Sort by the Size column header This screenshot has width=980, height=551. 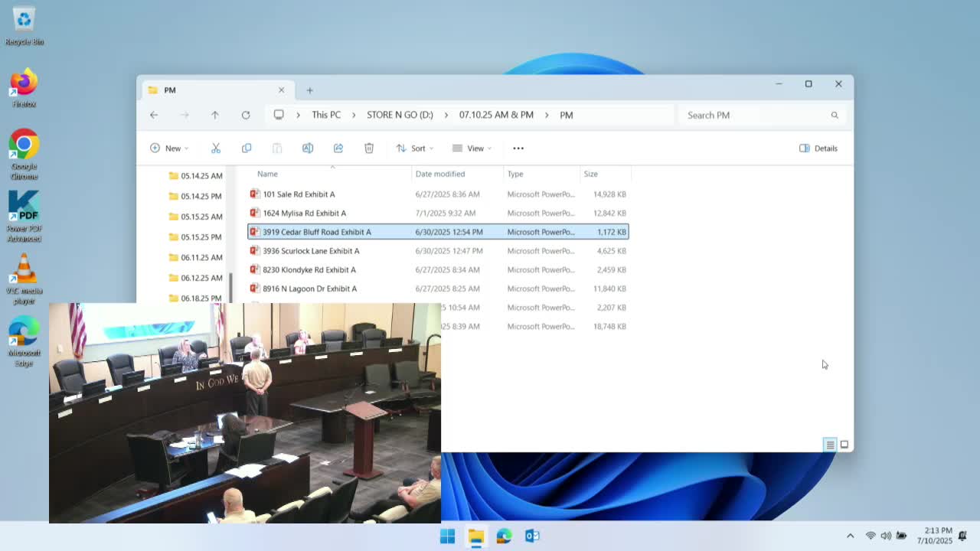coord(605,174)
